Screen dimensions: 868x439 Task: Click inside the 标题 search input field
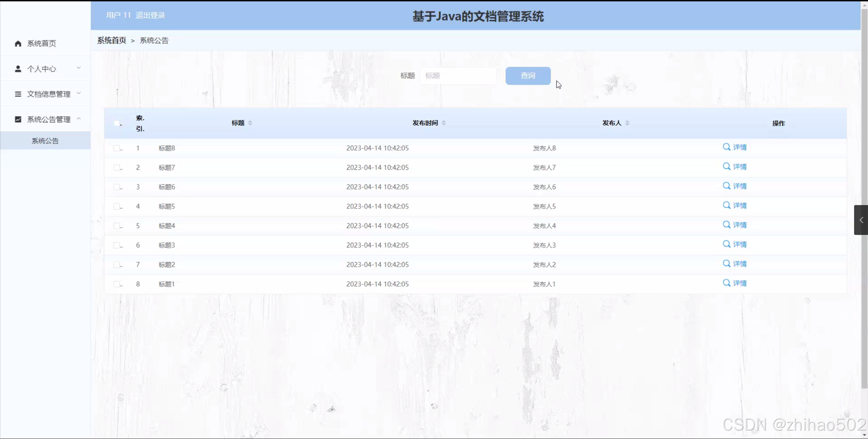point(458,76)
